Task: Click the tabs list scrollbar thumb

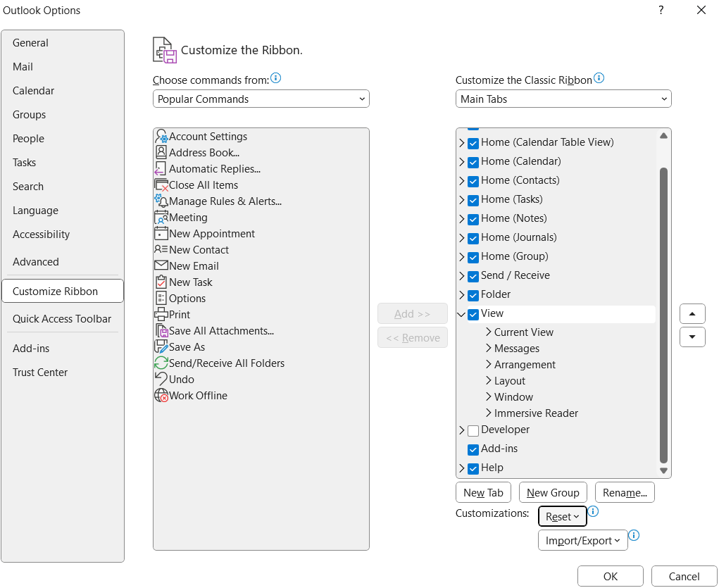Action: tap(663, 315)
